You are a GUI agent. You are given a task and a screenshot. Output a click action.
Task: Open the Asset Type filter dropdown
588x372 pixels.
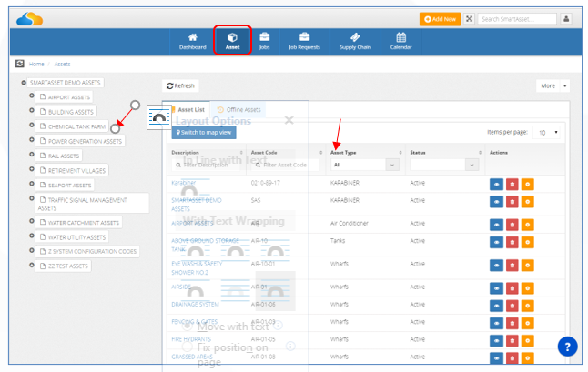[x=364, y=165]
